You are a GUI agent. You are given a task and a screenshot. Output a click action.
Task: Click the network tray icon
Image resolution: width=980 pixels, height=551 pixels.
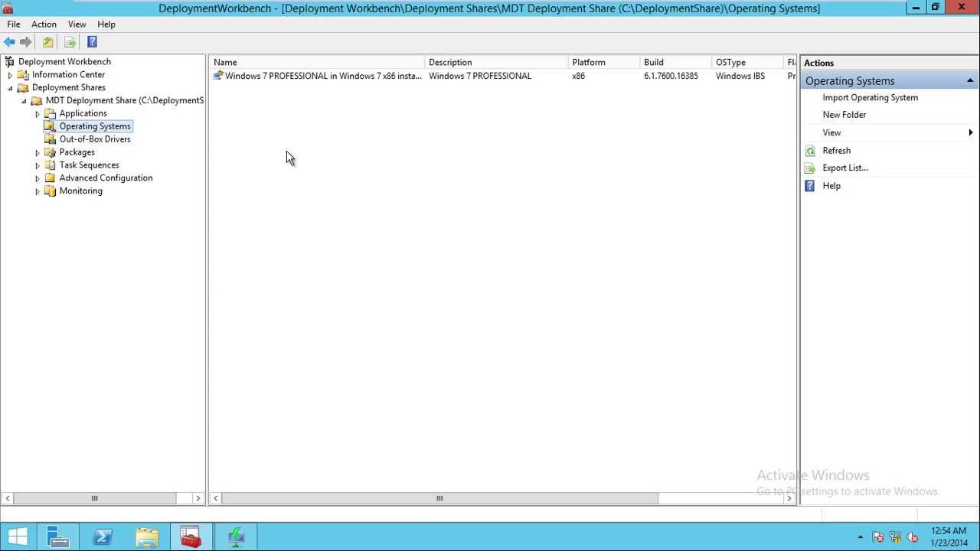(x=895, y=537)
